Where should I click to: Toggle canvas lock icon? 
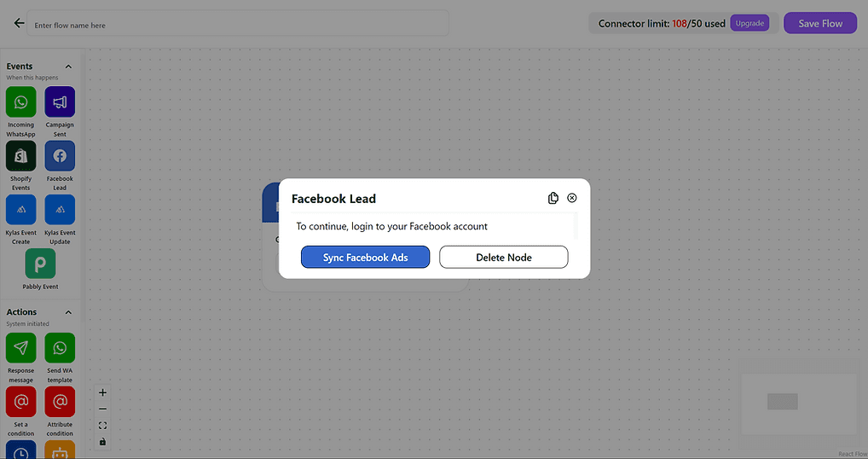tap(102, 442)
